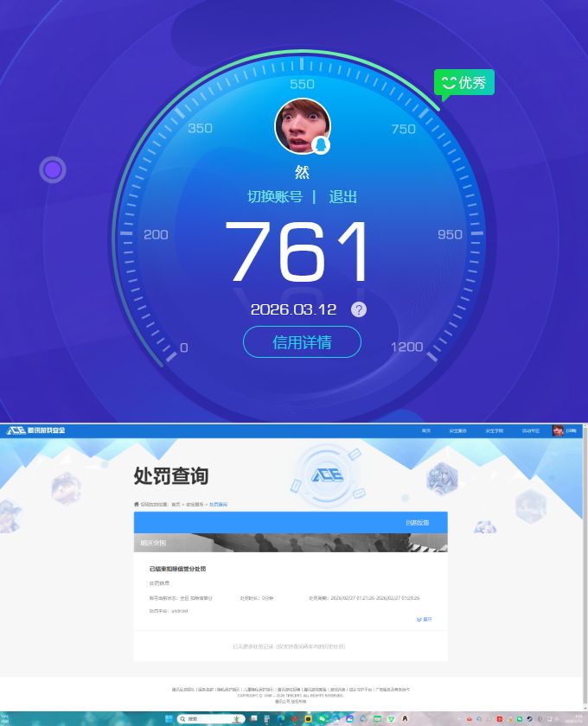Click the green 优秀 rating badge
Image resolution: width=588 pixels, height=726 pixels.
(x=464, y=83)
